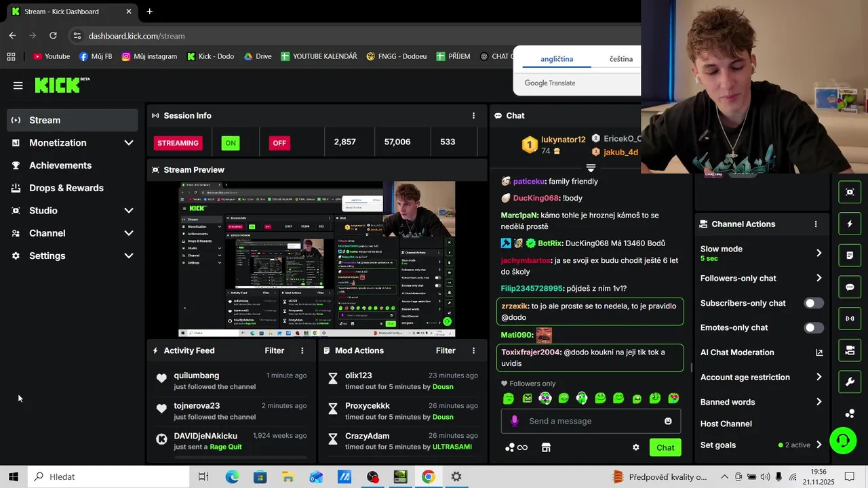Open Followers-only chat options arrow
Image resolution: width=868 pixels, height=488 pixels.
click(x=818, y=278)
